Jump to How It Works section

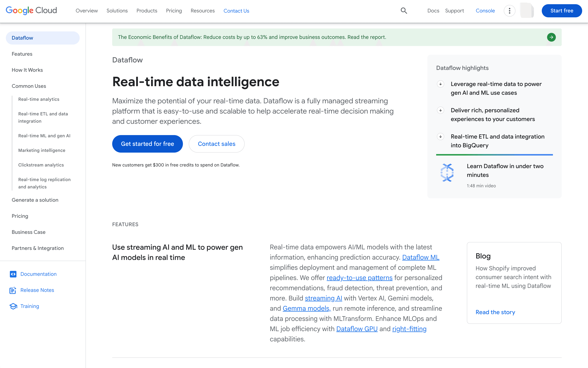click(27, 70)
